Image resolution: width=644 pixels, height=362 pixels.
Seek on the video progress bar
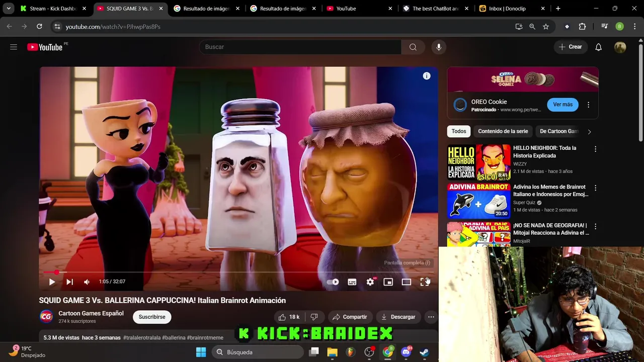238,272
